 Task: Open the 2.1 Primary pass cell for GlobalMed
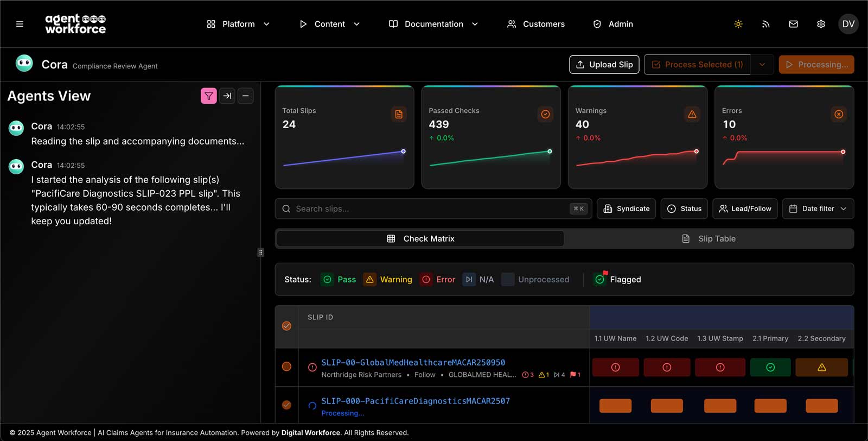click(770, 368)
